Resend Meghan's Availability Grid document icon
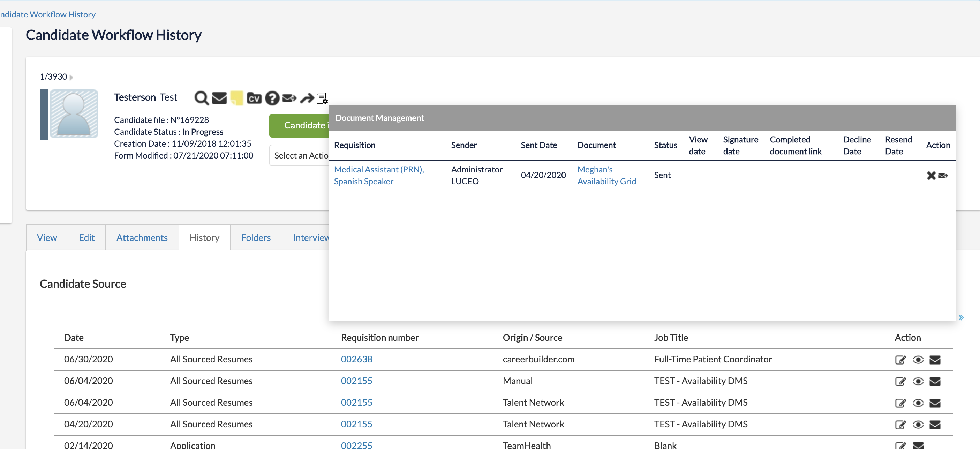This screenshot has width=980, height=449. pos(943,176)
